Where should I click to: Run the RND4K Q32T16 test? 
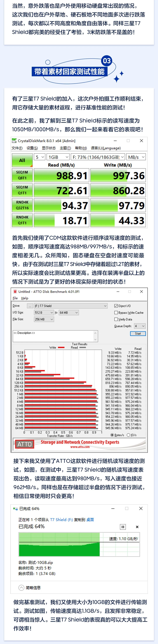pyautogui.click(x=22, y=205)
